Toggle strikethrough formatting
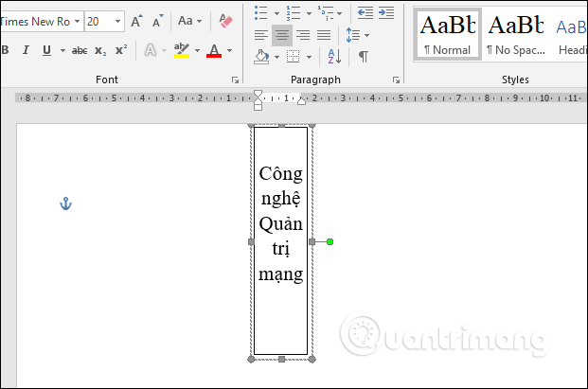Image resolution: width=588 pixels, height=389 pixels. click(x=80, y=50)
